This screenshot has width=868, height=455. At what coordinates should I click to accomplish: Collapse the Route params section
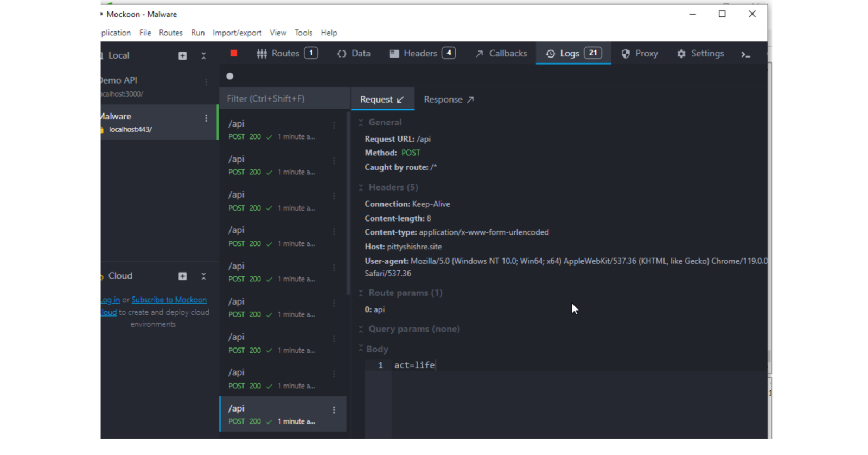click(361, 293)
